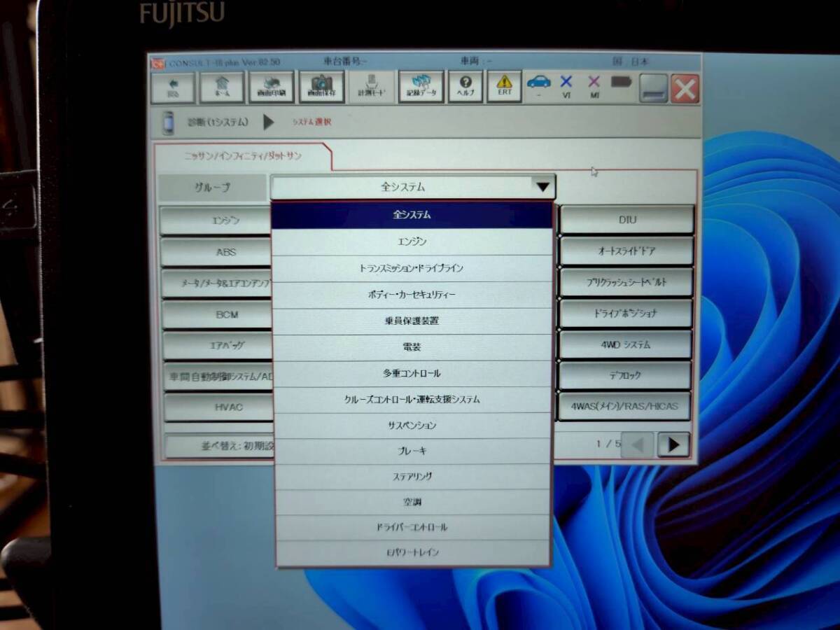The height and width of the screenshot is (630, 840).
Task: Open the 全システム system group dropdown arrow
Action: point(540,186)
